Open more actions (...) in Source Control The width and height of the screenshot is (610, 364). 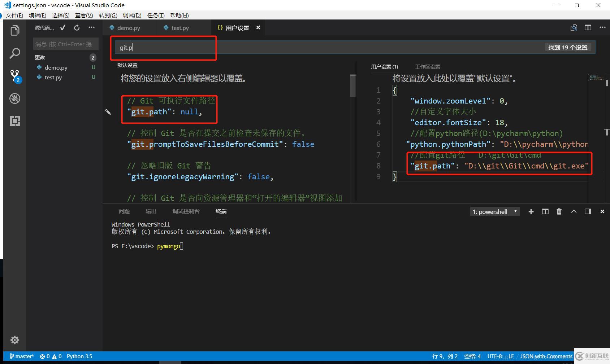pos(91,27)
